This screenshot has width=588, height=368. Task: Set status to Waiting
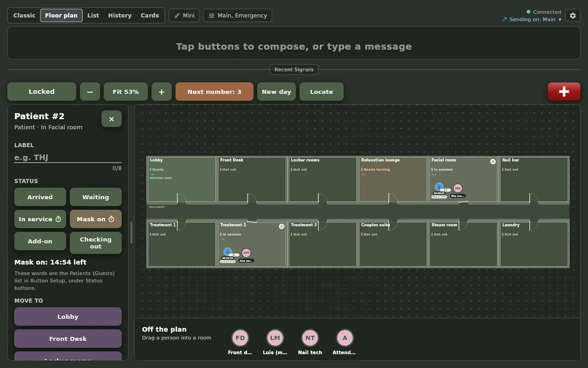click(x=96, y=197)
